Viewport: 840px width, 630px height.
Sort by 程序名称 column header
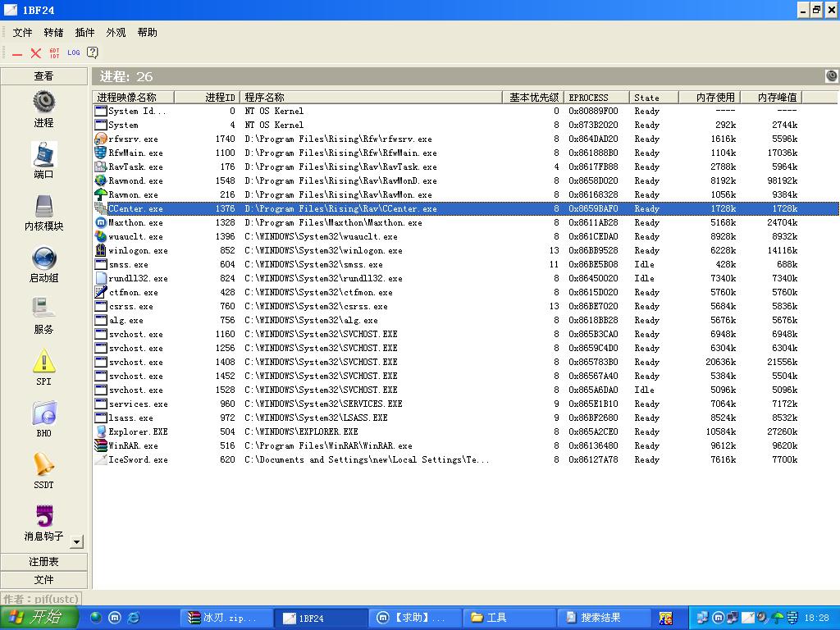click(x=371, y=97)
